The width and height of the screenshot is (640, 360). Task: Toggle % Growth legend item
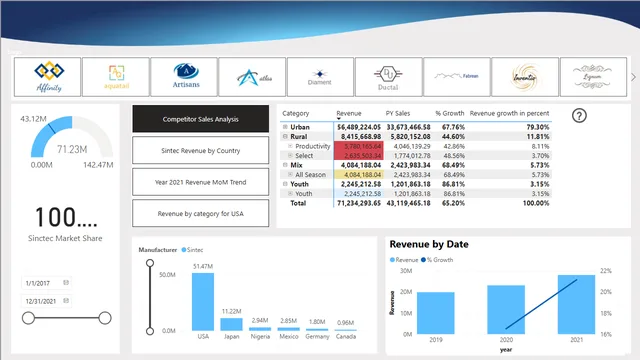tap(437, 260)
